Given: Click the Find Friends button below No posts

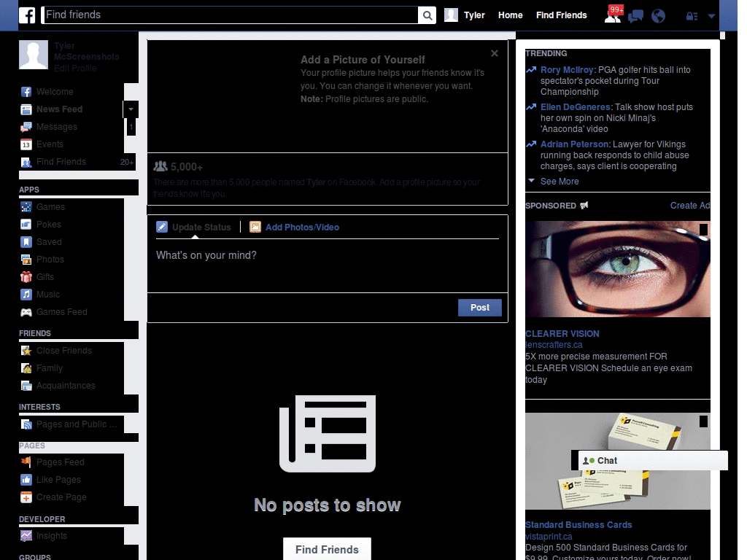Looking at the screenshot, I should (327, 550).
